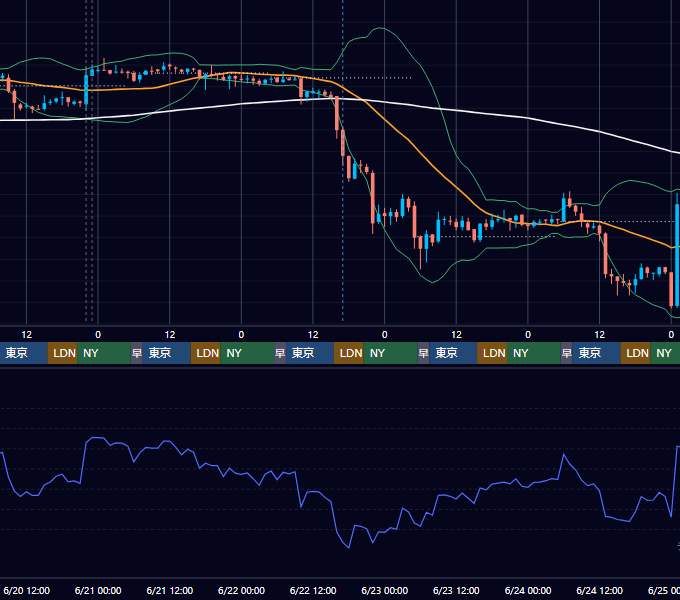The image size is (680, 600).
Task: Click the '6/22 00:00' date label
Action: (x=242, y=590)
